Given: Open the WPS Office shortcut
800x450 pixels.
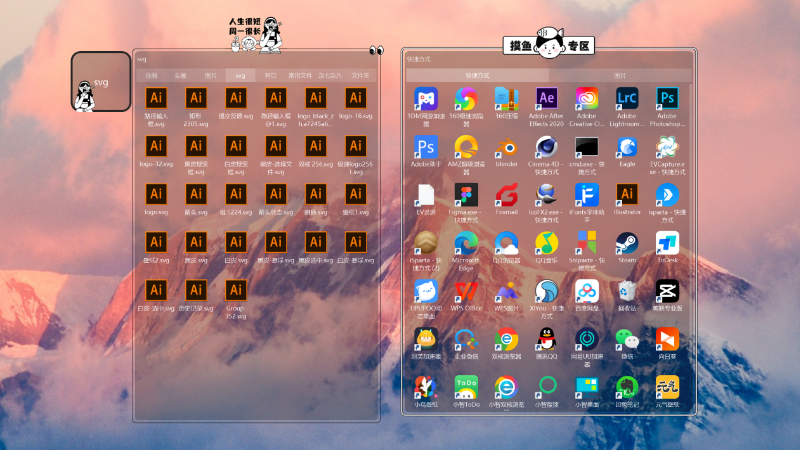Looking at the screenshot, I should pos(467,291).
